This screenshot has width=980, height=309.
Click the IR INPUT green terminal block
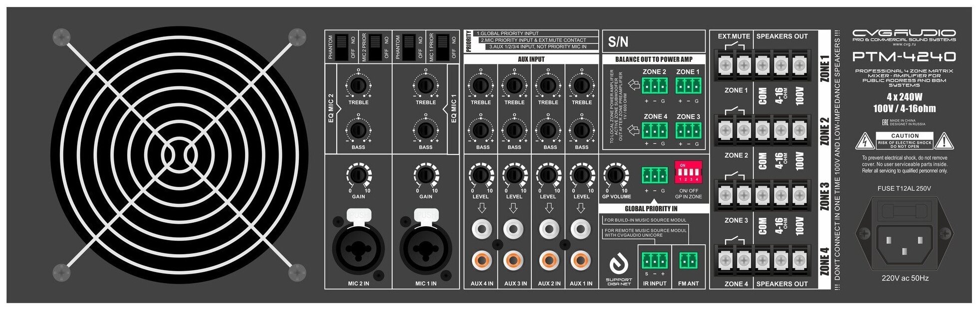point(654,260)
